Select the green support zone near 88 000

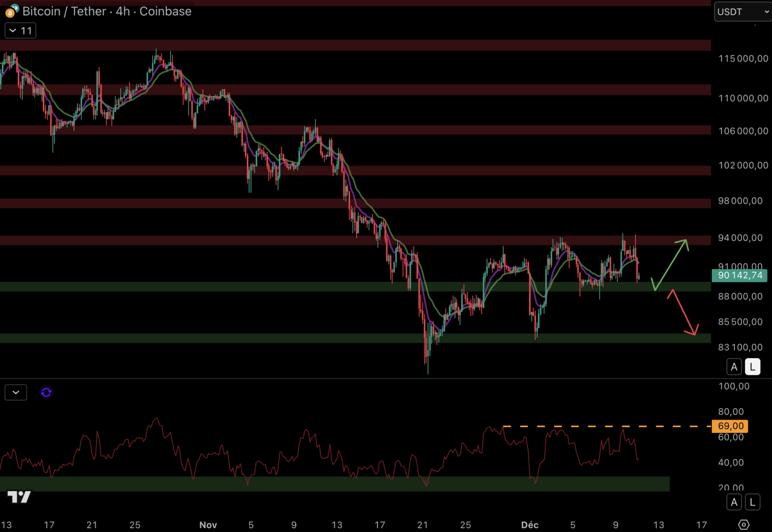coord(296,287)
